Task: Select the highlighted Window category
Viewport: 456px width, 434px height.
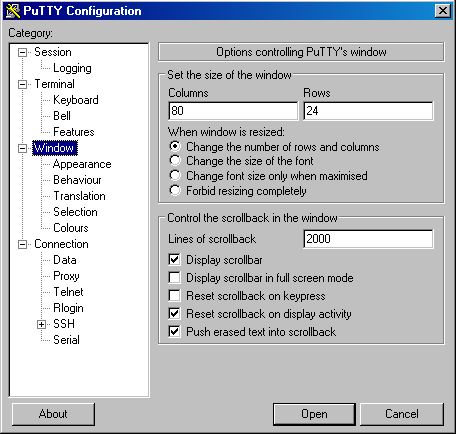Action: 55,148
